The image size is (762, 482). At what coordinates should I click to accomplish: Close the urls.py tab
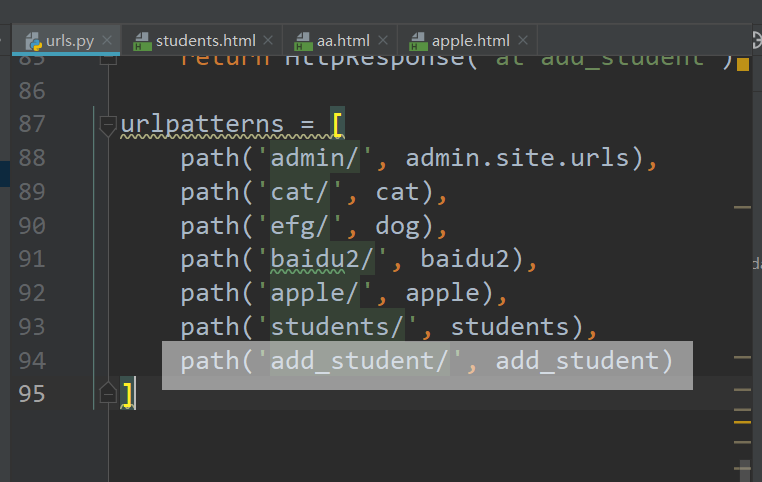[107, 40]
